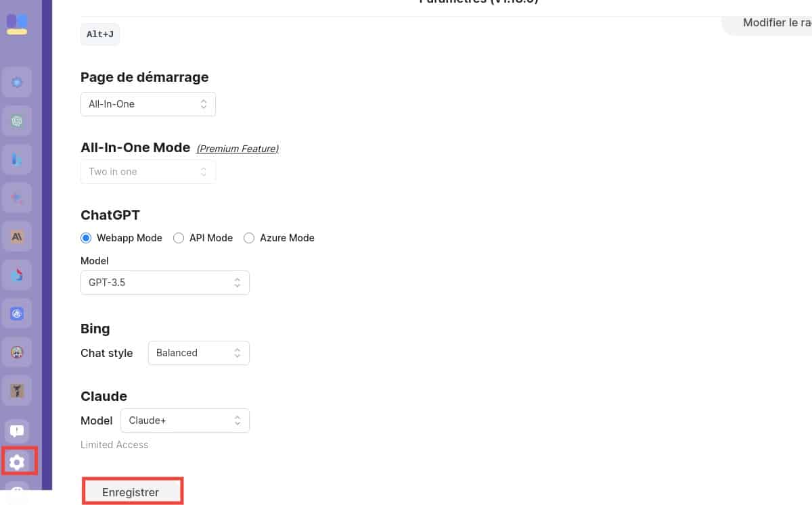Click the Enregistrer button
Screen dimensions: 812x505
pyautogui.click(x=133, y=491)
